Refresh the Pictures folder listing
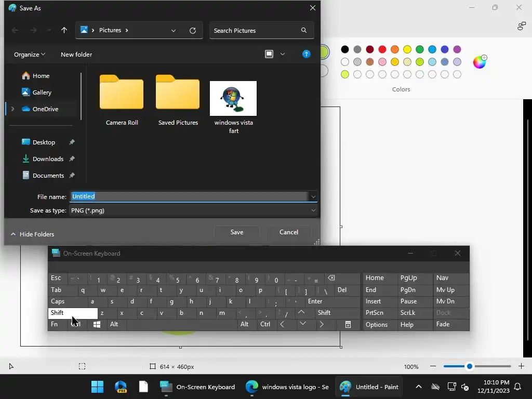Viewport: 532px width, 399px height. 193,31
